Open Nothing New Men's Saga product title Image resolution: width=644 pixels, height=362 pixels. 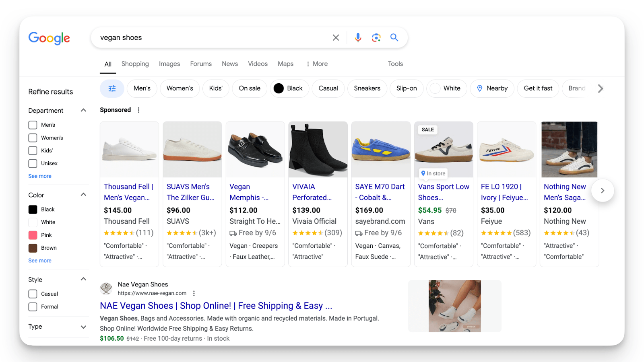click(x=565, y=192)
